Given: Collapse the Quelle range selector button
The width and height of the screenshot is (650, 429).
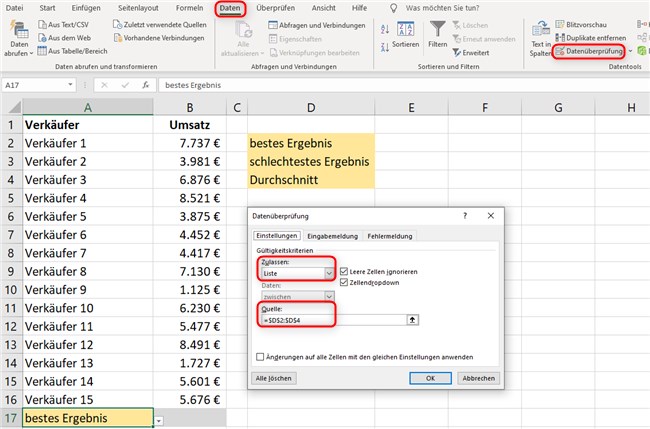Looking at the screenshot, I should (412, 320).
